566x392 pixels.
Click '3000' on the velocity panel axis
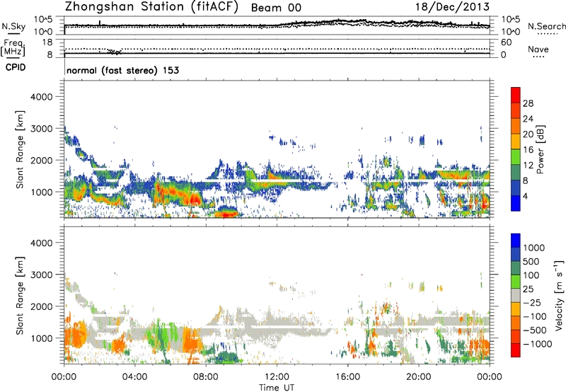pyautogui.click(x=41, y=275)
